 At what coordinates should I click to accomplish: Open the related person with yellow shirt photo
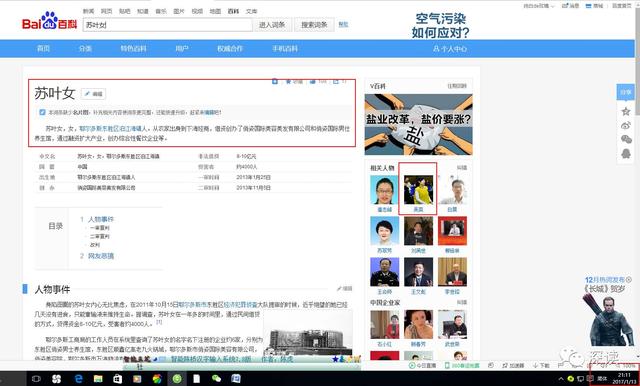point(418,190)
